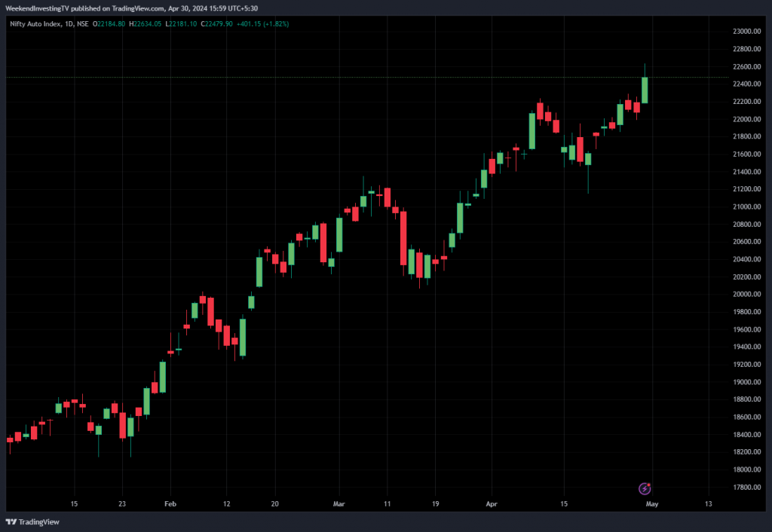Click the 21800.00 price axis label

point(746,136)
